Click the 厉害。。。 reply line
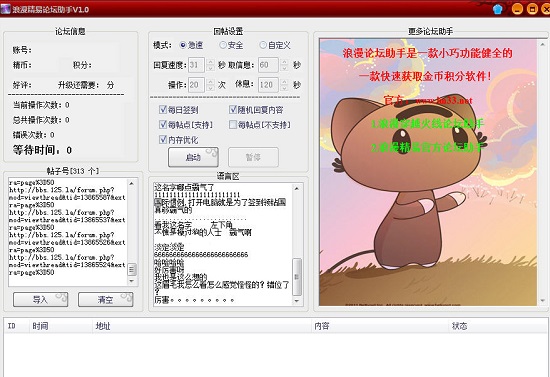The width and height of the screenshot is (550, 377). click(x=194, y=300)
